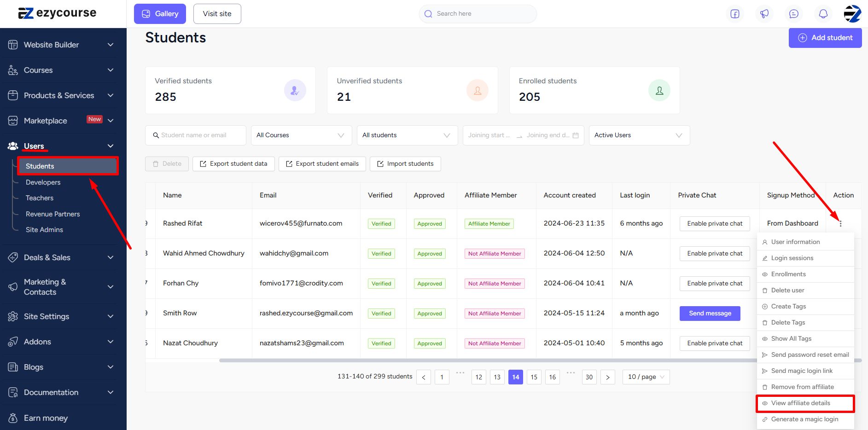Screen dimensions: 868x430
Task: Expand the Products & Services chevron
Action: [x=111, y=95]
